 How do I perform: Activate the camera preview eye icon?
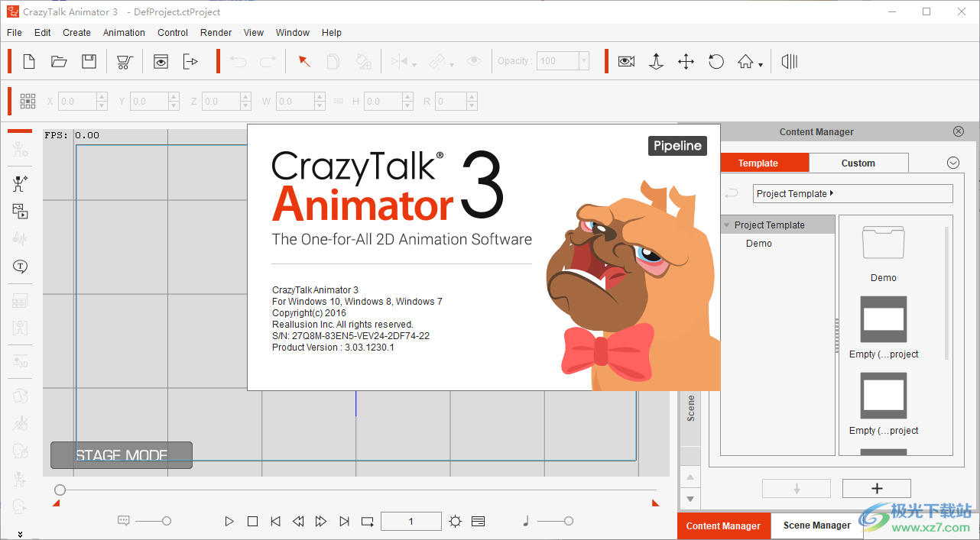(x=626, y=61)
